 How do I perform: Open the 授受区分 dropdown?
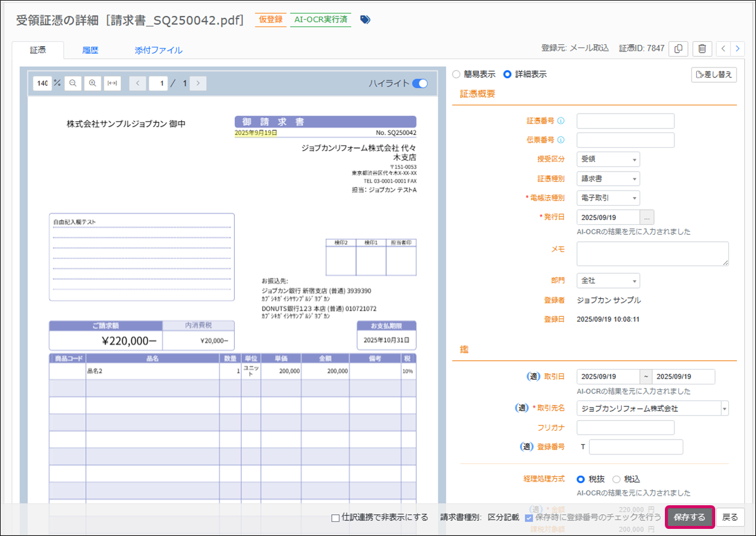point(608,159)
